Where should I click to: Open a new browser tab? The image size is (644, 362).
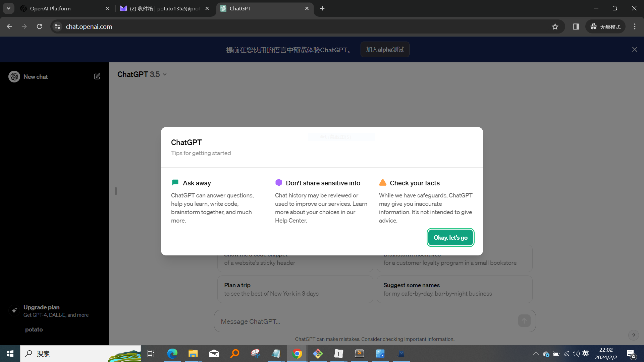tap(322, 8)
